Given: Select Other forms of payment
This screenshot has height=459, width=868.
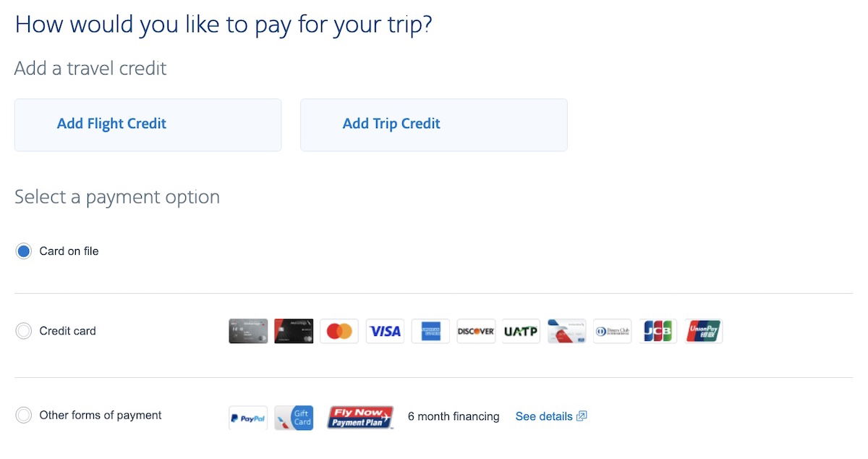Looking at the screenshot, I should (x=23, y=415).
